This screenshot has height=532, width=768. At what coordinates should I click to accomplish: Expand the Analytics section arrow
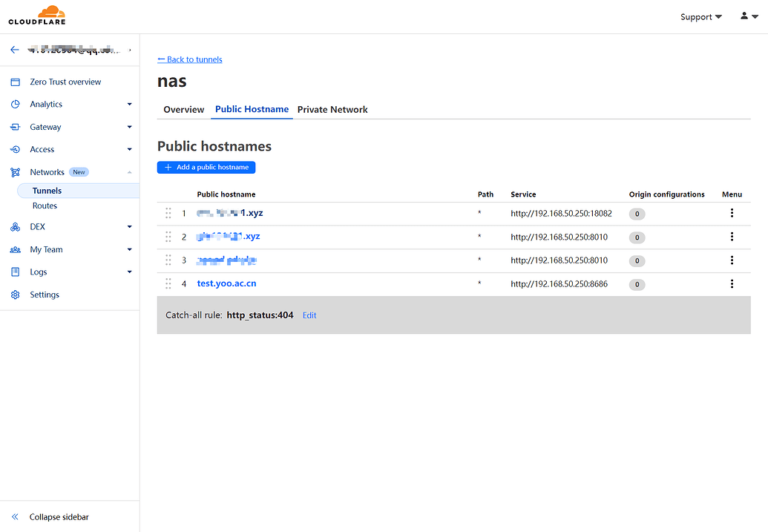point(129,105)
